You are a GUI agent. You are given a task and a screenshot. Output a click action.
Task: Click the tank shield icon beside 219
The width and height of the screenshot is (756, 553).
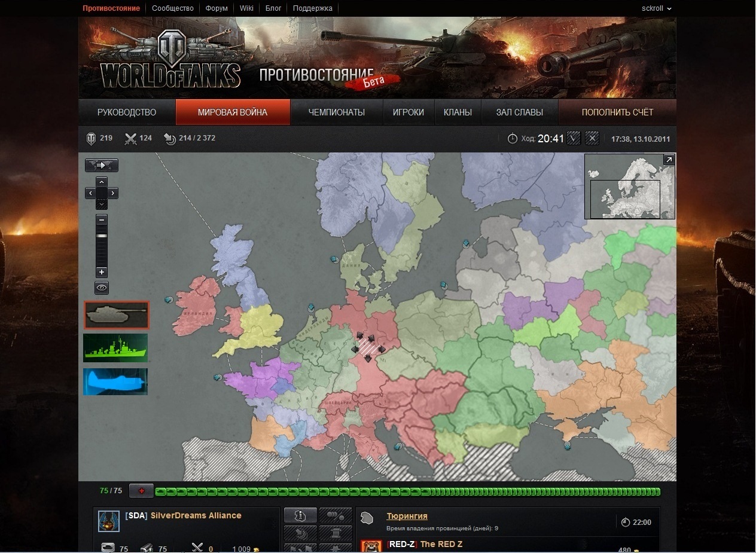tap(91, 139)
